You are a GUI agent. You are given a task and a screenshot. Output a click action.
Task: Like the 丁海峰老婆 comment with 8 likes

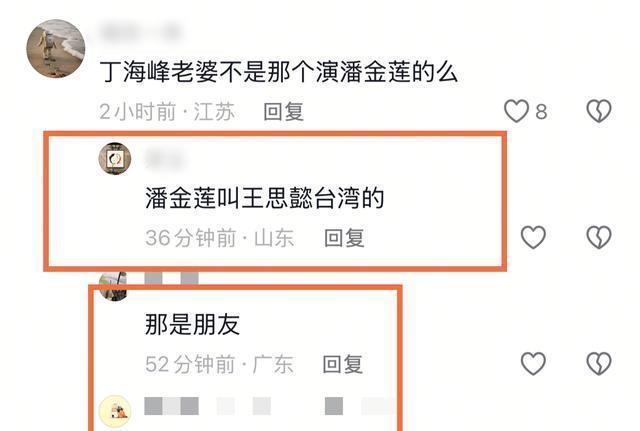(517, 111)
